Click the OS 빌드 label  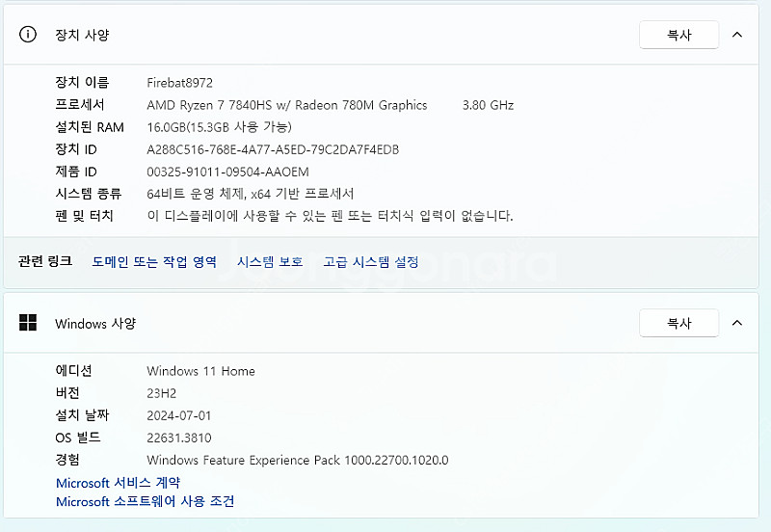point(78,438)
